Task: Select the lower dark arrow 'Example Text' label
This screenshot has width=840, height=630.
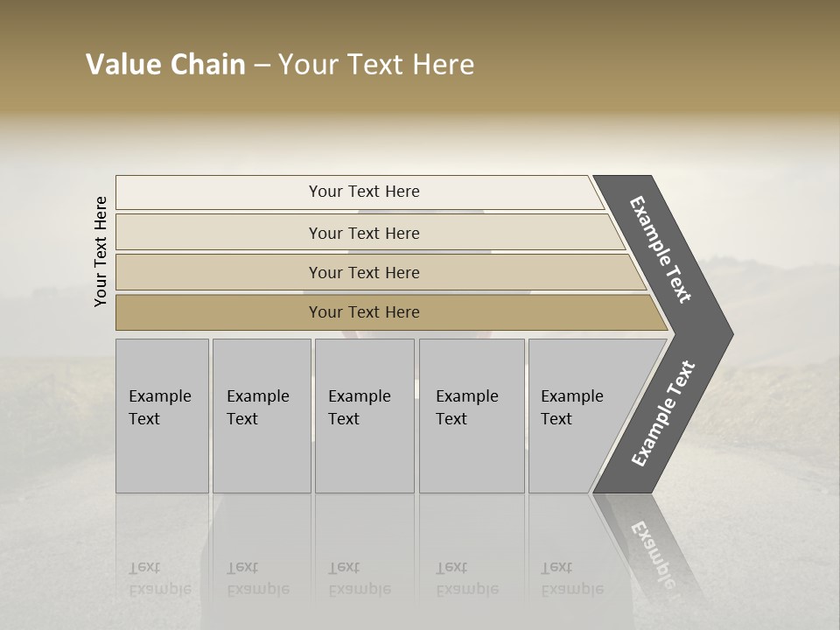Action: click(x=662, y=413)
